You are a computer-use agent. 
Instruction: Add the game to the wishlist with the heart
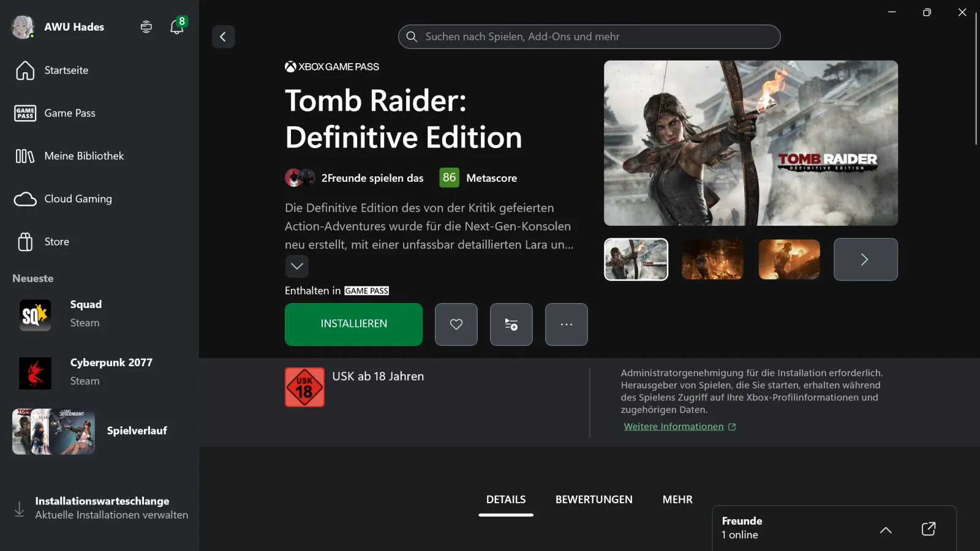[456, 324]
